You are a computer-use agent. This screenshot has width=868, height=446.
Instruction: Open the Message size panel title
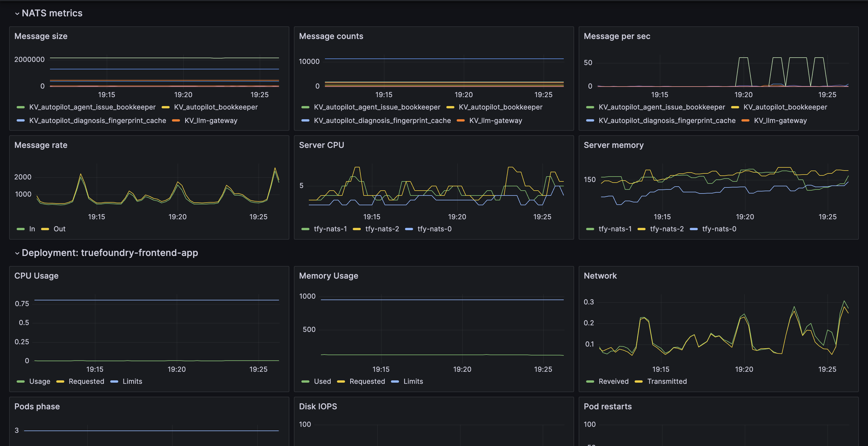(41, 36)
